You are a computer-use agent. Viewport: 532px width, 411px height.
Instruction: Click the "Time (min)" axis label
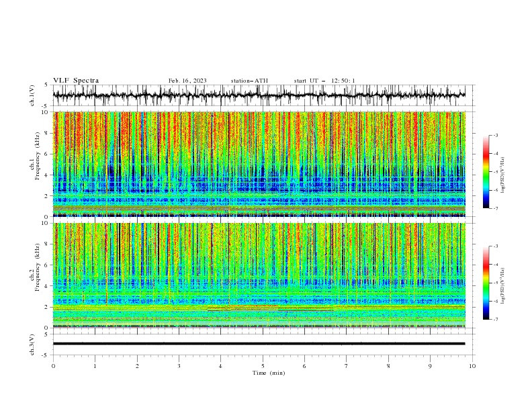click(269, 373)
